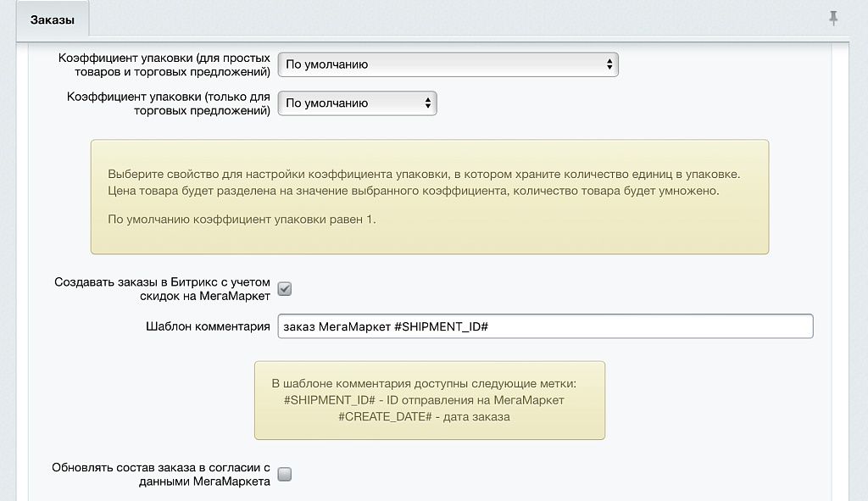Screen dimensions: 868x501
Task: Open the 'Коэффициент упаковки (для простых товаров)' dropdown
Action: [449, 64]
